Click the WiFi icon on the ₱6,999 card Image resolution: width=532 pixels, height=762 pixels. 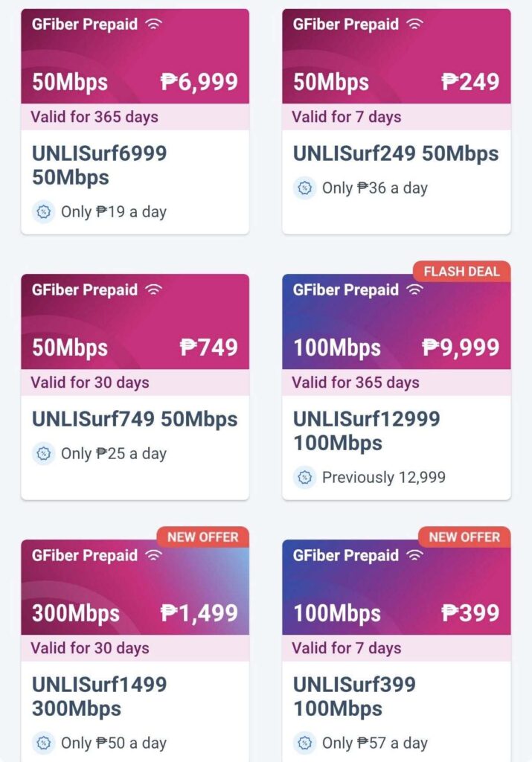click(154, 24)
